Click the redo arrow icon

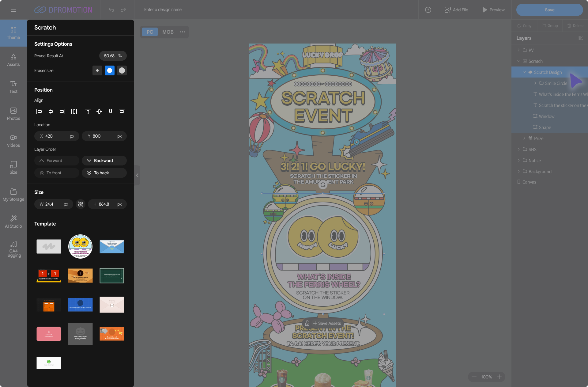[x=123, y=10]
